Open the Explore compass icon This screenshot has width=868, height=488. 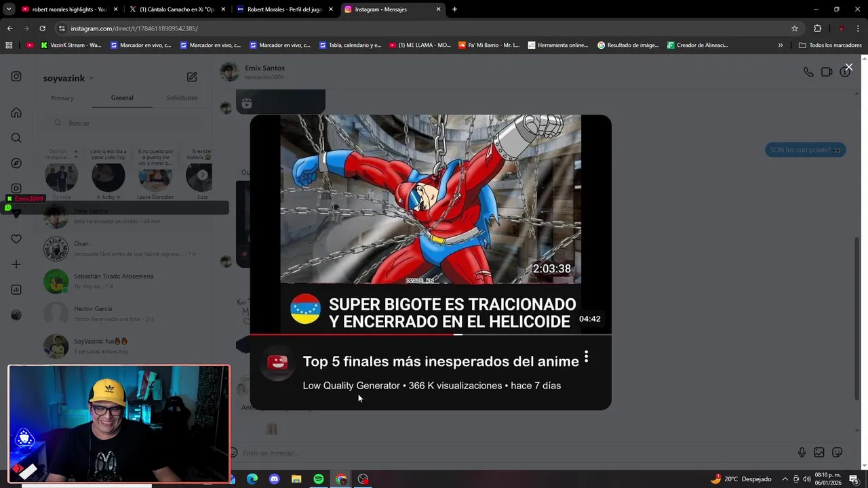click(16, 163)
